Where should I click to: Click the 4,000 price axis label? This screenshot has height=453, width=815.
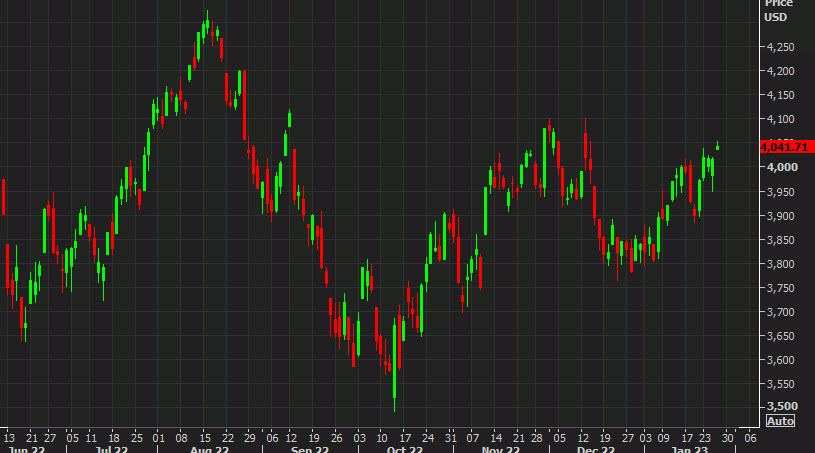pyautogui.click(x=782, y=167)
